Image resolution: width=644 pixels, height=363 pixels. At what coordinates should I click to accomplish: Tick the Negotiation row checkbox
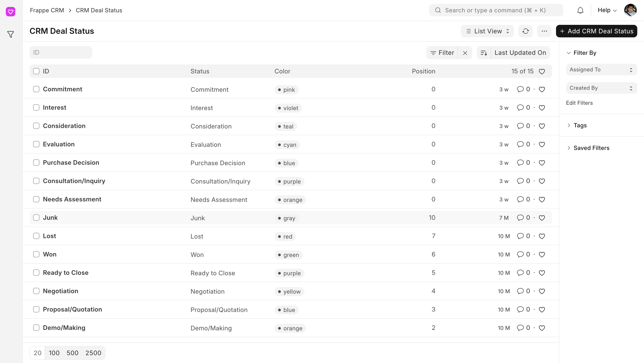coord(36,291)
